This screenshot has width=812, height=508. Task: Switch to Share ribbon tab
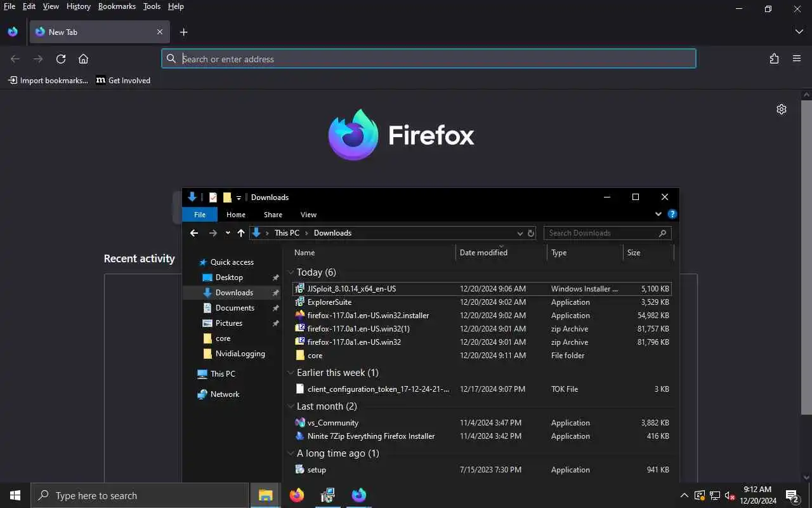[273, 215]
